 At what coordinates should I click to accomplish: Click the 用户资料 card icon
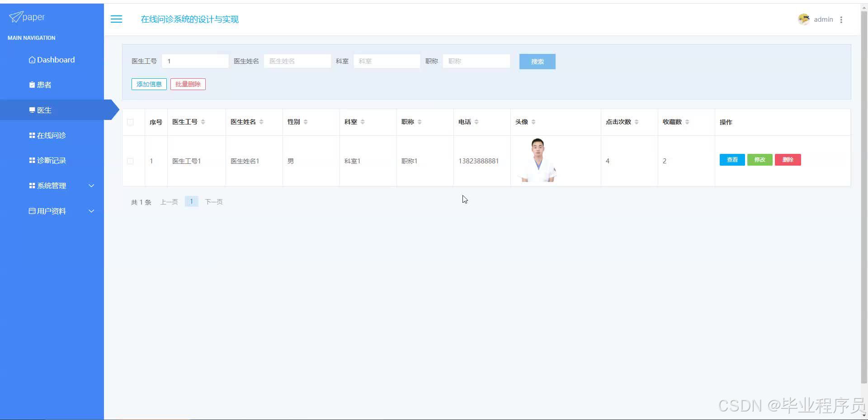coord(32,211)
